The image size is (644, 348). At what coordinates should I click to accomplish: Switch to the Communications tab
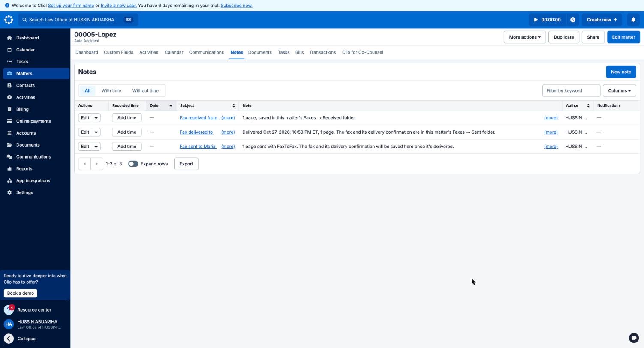(x=206, y=52)
